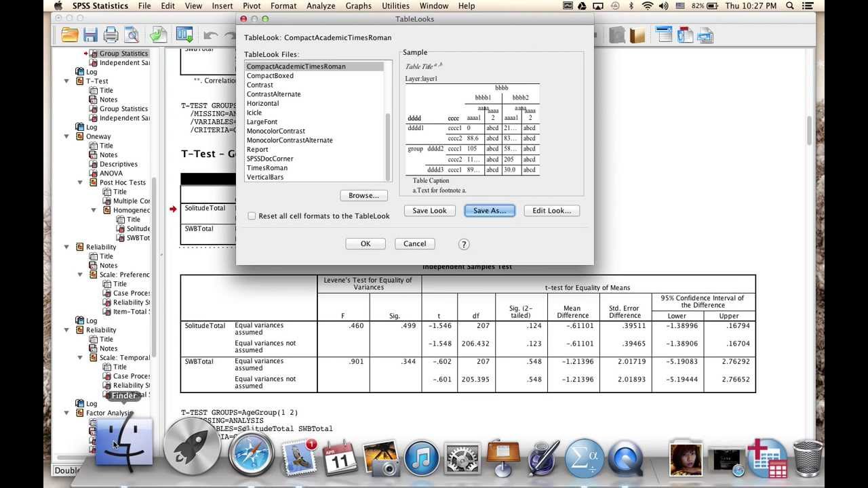
Task: Open the Format menu
Action: (x=283, y=6)
